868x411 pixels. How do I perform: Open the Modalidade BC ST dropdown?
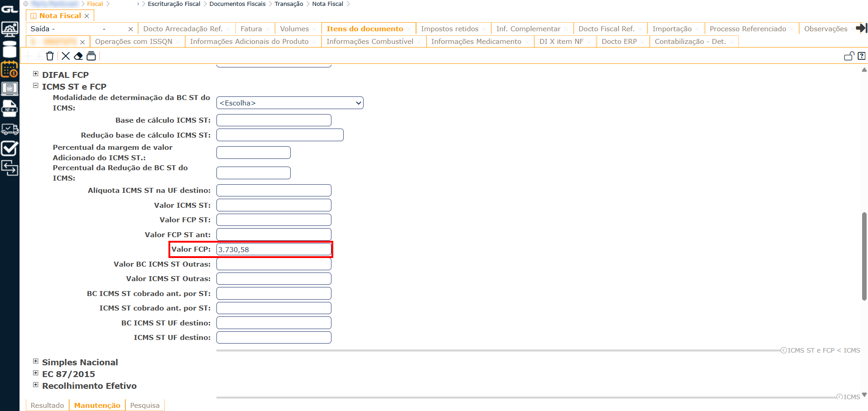pos(290,103)
